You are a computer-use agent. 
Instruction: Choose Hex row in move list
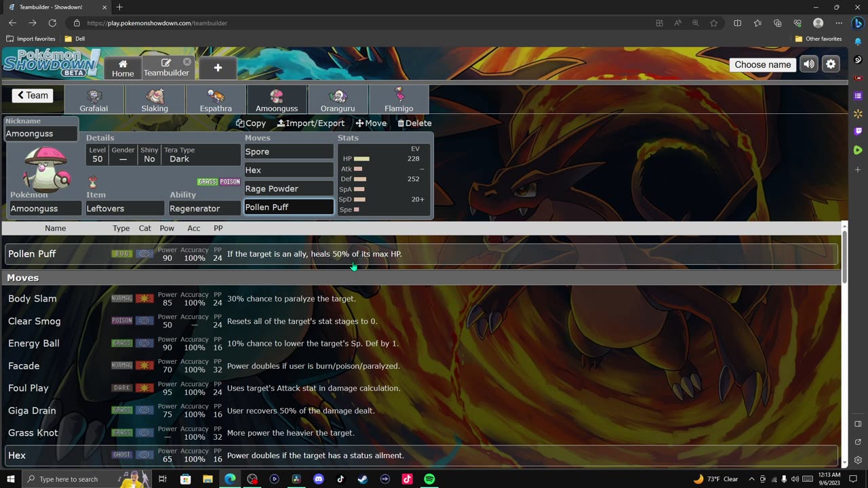[x=421, y=455]
